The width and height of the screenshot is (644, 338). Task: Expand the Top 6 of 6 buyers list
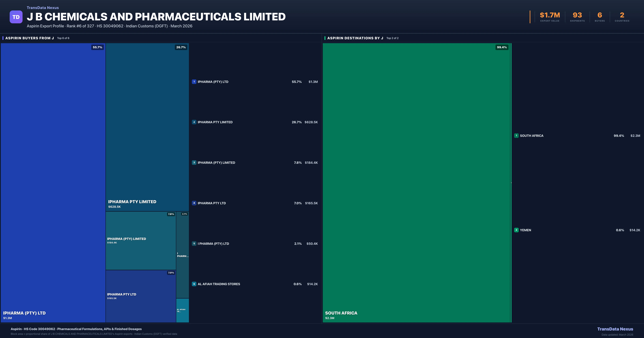(63, 38)
